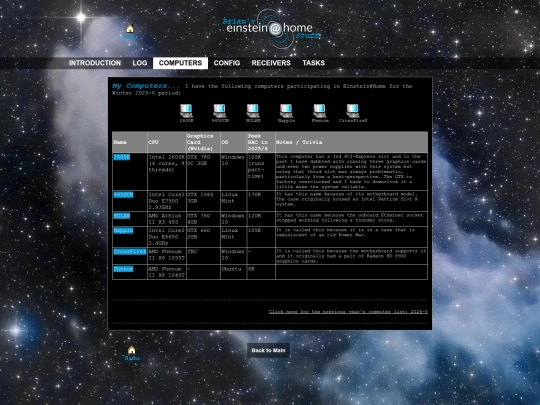Open the 2600K computer icon
This screenshot has height=405, width=540.
coord(186,111)
